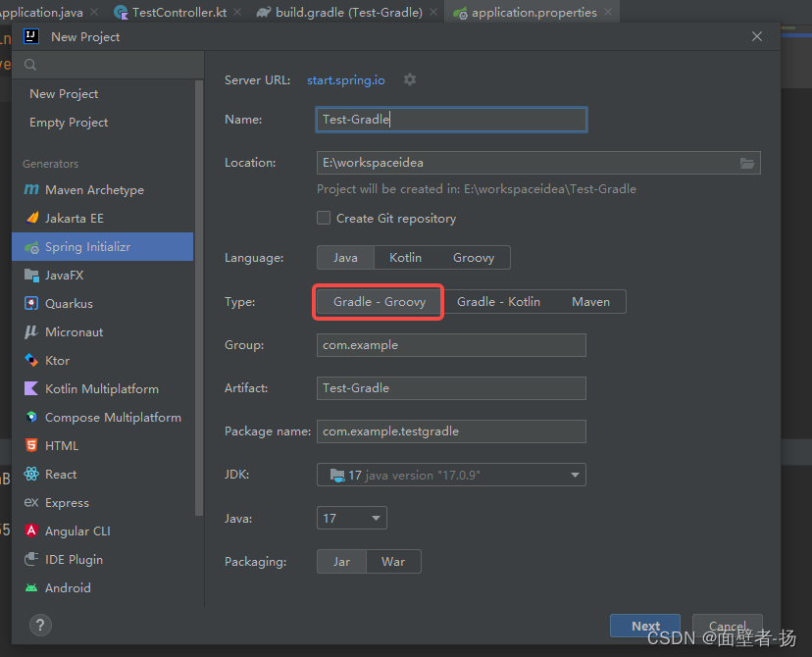Select Kotlin as the language
Screen dimensions: 812x657
coord(405,257)
